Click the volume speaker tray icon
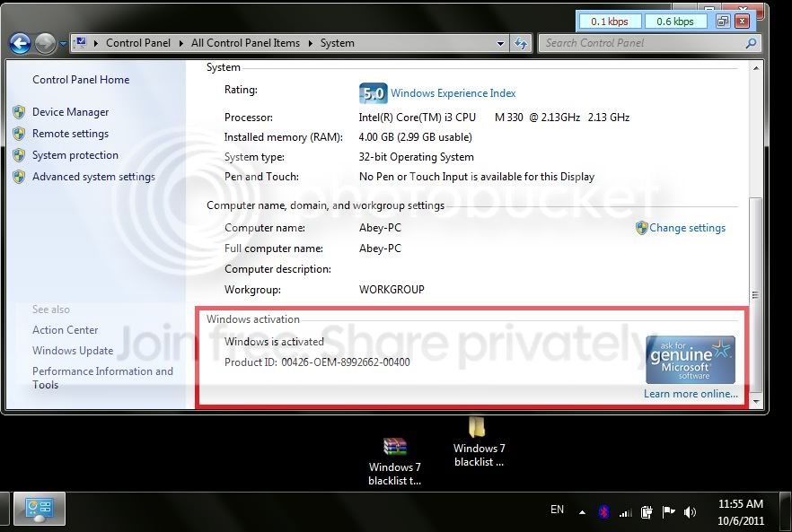This screenshot has width=792, height=532. (x=690, y=512)
